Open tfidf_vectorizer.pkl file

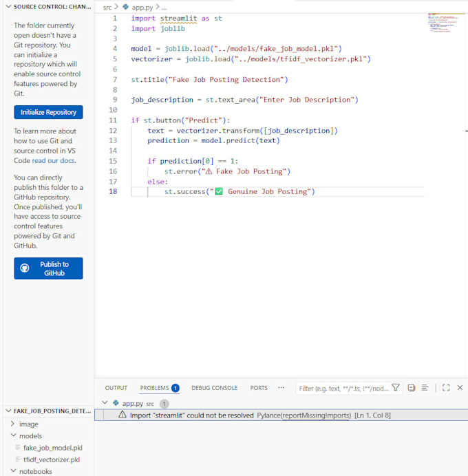click(52, 459)
